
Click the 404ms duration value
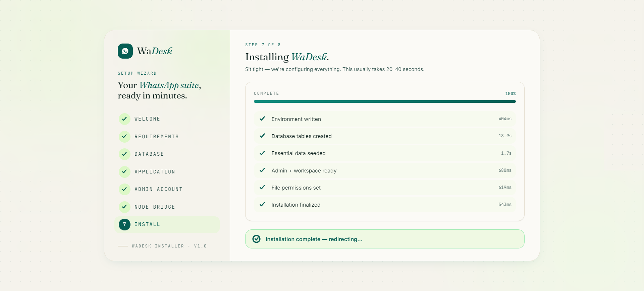pyautogui.click(x=505, y=119)
